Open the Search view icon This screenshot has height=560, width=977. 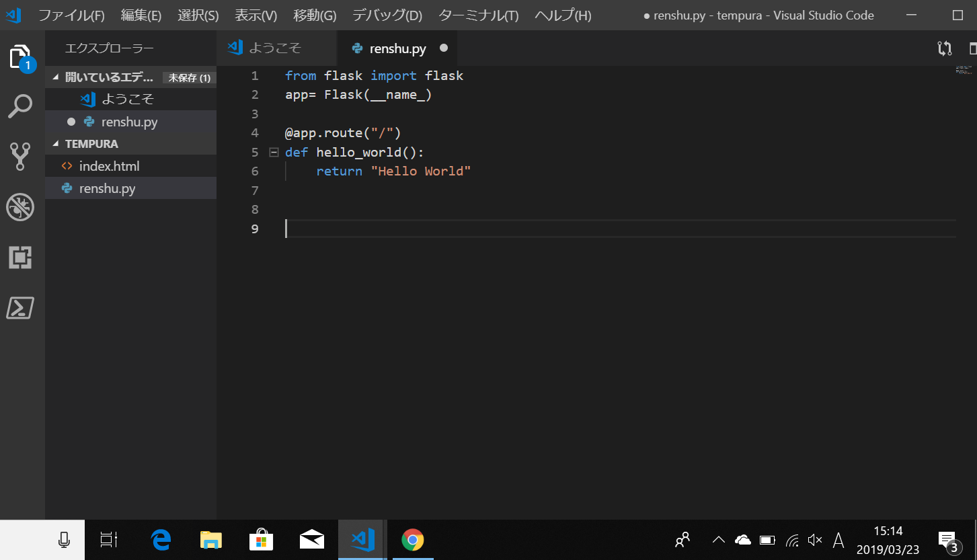[x=20, y=107]
